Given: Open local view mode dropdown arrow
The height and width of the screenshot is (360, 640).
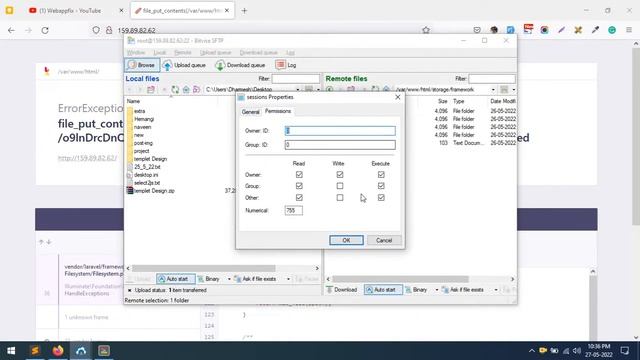Looking at the screenshot, I should pyautogui.click(x=318, y=89).
